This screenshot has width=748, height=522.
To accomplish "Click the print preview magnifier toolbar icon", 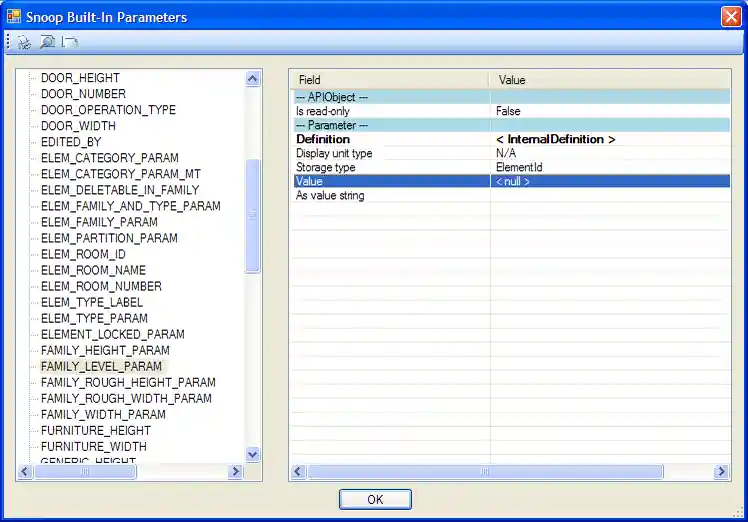I will coord(47,42).
